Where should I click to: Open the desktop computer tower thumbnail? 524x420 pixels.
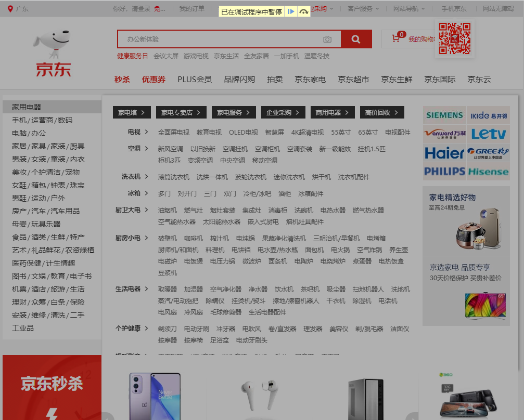(x=366, y=399)
